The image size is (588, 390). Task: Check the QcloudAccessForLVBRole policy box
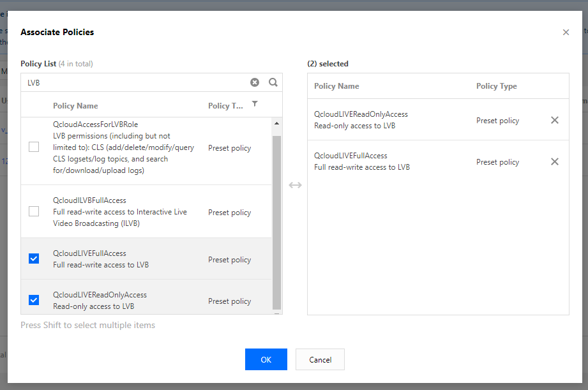click(34, 147)
